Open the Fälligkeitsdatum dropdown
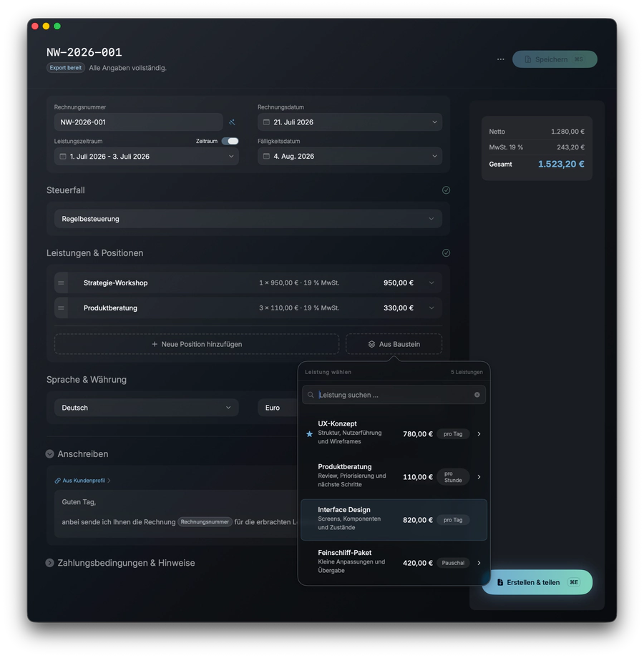The height and width of the screenshot is (658, 644). 350,156
